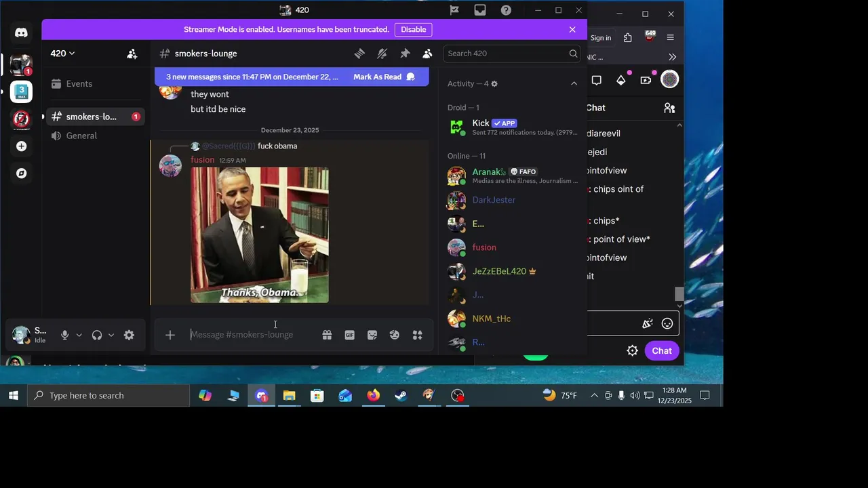Open Discord direct messages home icon
Image resolution: width=868 pixels, height=488 pixels.
pos(21,33)
